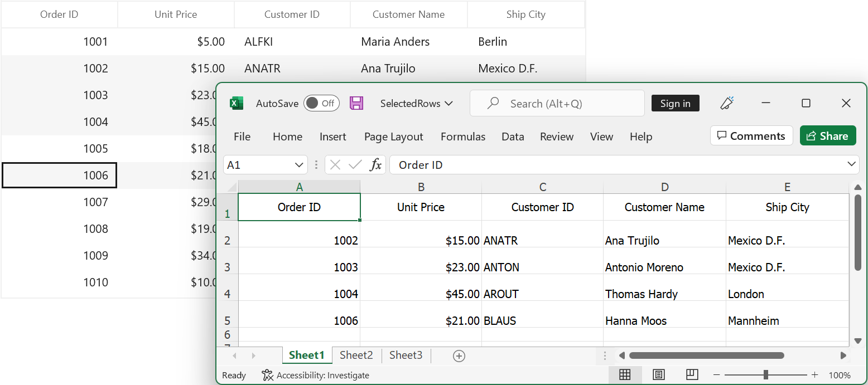Open the Help ribbon tab
The height and width of the screenshot is (385, 868).
coord(641,137)
